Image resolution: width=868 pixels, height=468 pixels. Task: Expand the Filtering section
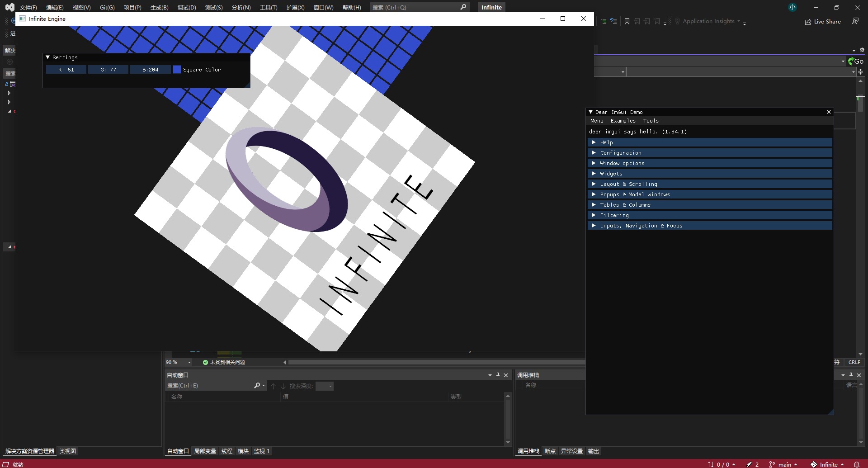coord(710,215)
